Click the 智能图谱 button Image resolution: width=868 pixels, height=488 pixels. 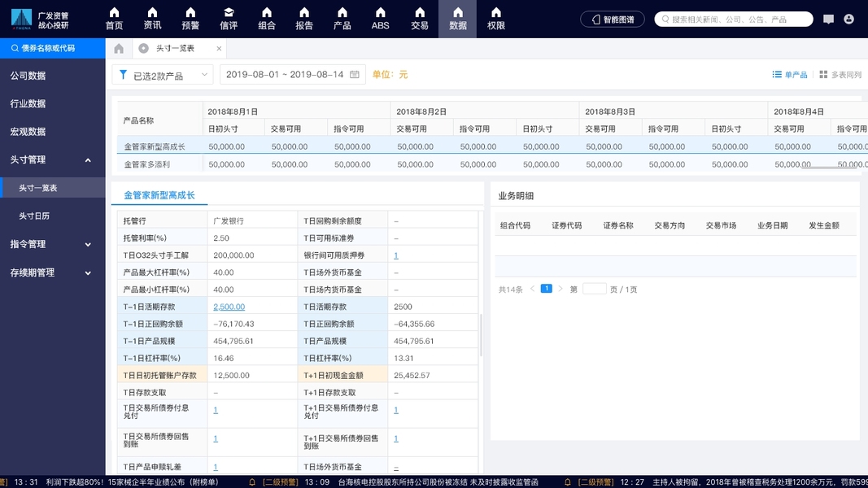point(613,20)
